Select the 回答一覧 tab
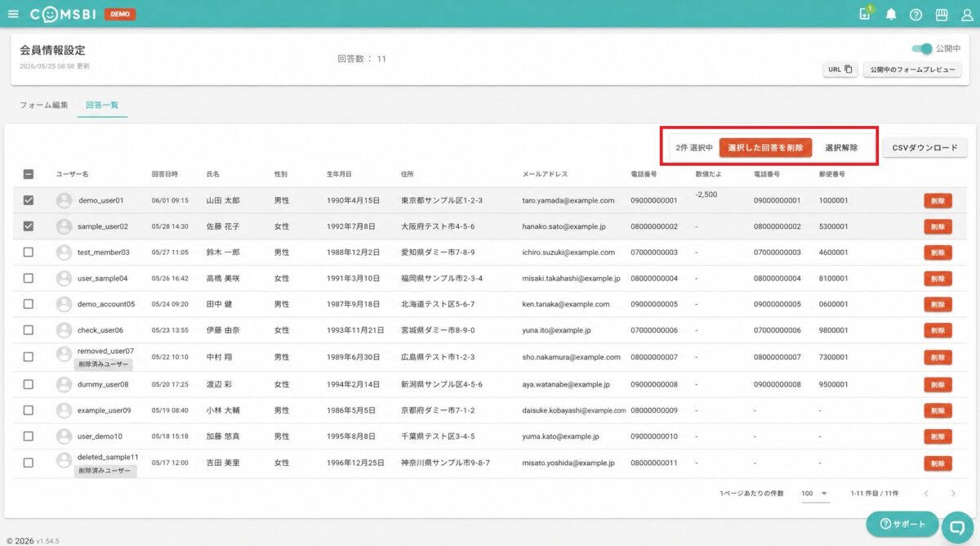 point(102,105)
